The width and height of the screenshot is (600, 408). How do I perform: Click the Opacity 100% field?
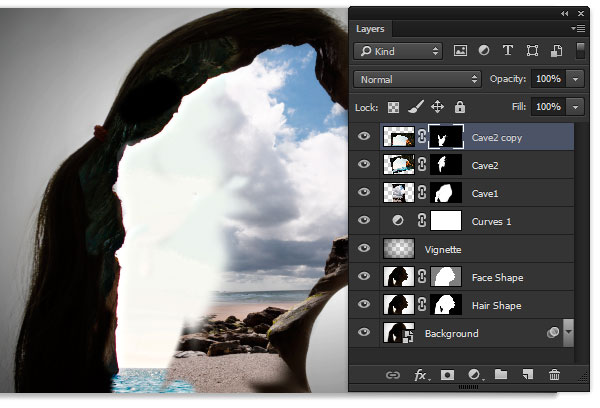(549, 79)
